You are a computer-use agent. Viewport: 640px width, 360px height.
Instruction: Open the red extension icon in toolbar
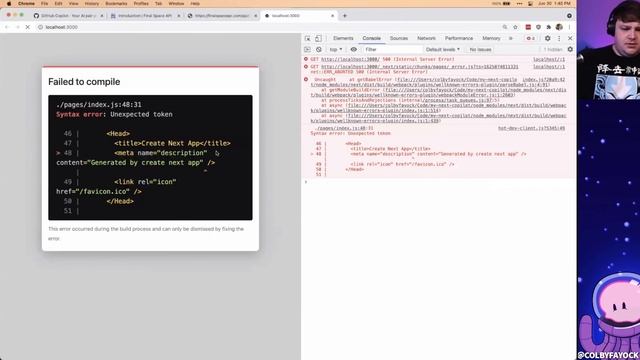[x=528, y=27]
